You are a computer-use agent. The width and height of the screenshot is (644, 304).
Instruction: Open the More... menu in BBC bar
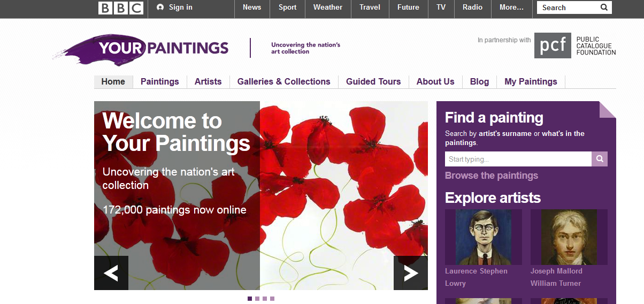[511, 7]
